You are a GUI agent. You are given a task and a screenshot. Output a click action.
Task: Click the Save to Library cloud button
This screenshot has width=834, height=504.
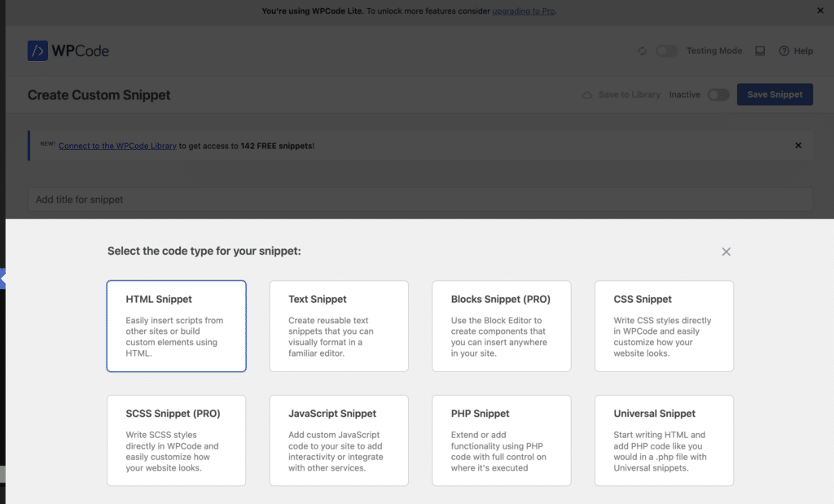tap(621, 94)
